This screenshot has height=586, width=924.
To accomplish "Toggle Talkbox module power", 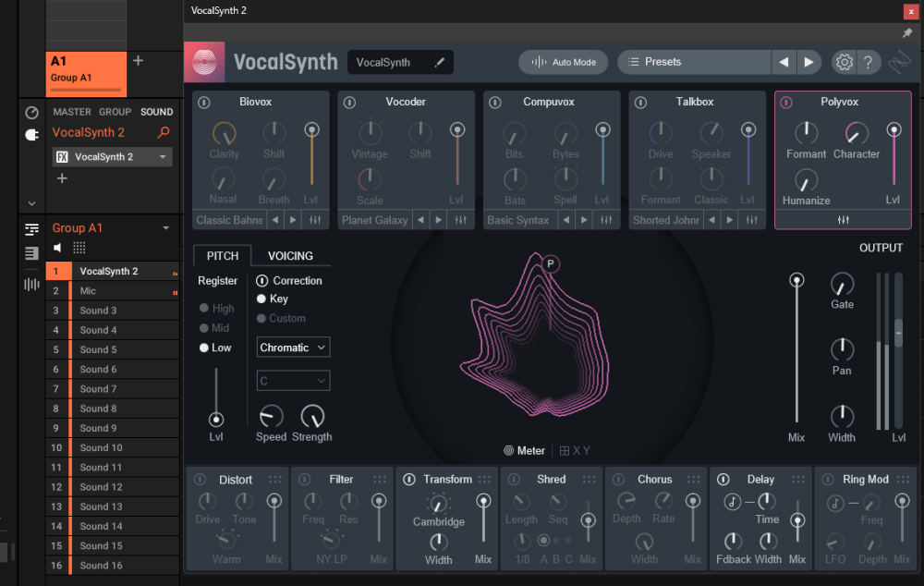I will click(640, 103).
